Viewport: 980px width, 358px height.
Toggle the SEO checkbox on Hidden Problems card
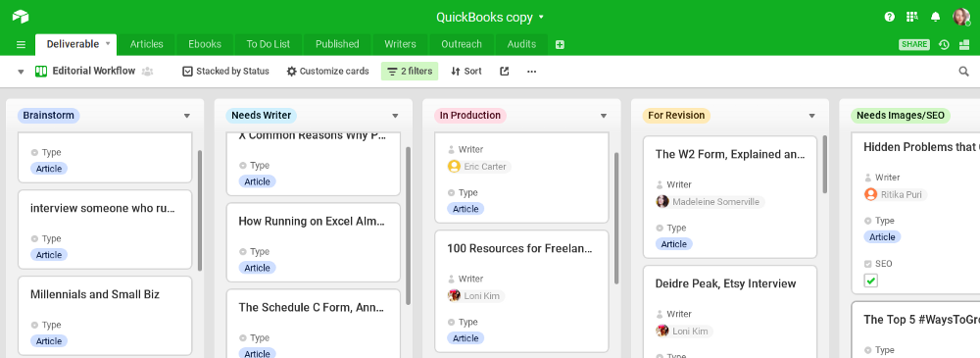pos(870,281)
